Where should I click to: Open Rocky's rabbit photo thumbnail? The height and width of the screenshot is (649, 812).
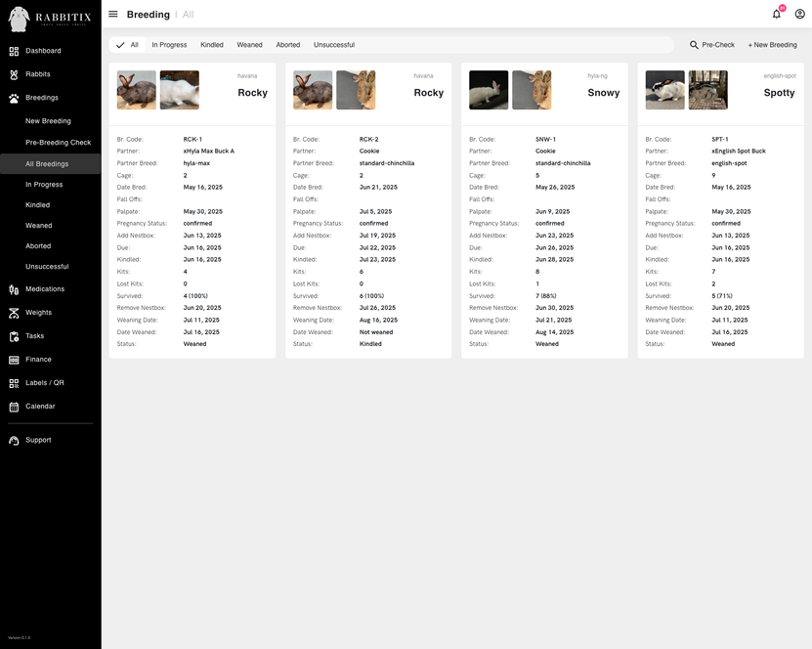tap(134, 87)
